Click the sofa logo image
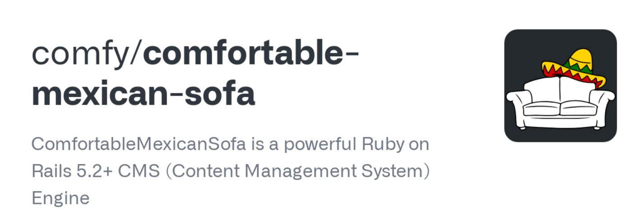The width and height of the screenshot is (644, 222). coord(560,86)
